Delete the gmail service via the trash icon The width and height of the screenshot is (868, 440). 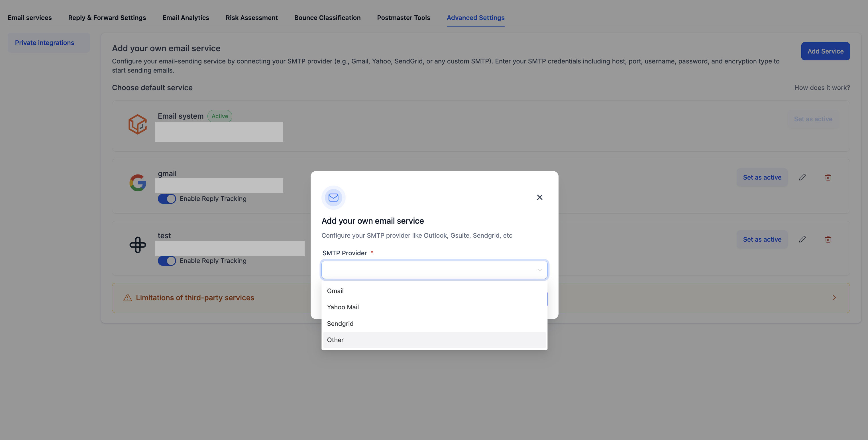[x=828, y=177]
